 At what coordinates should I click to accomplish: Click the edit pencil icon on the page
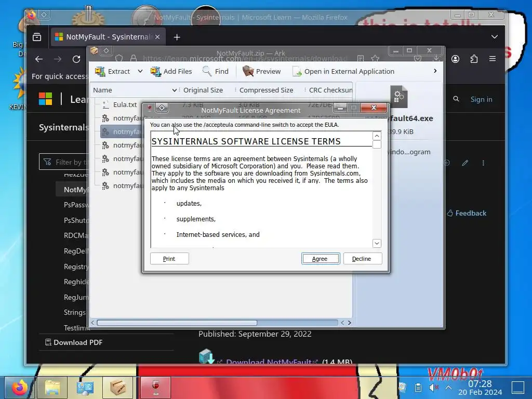click(465, 163)
